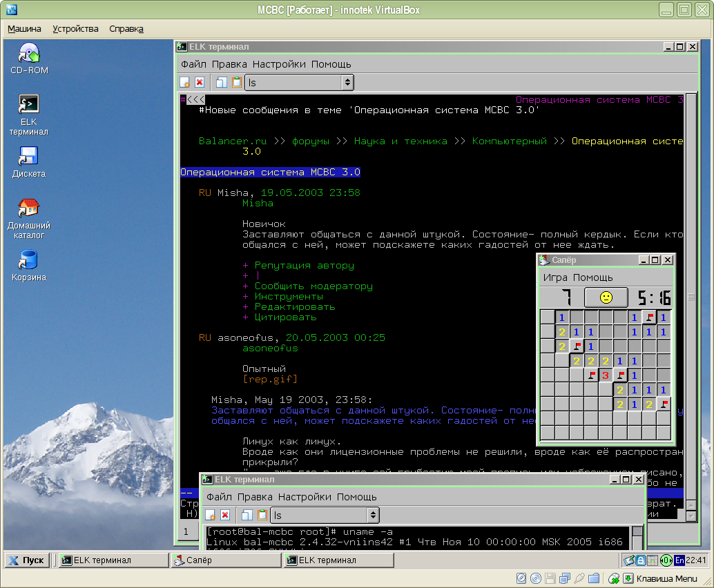This screenshot has width=714, height=588.
Task: Click VirtualBox floppy disk status icon
Action: tap(550, 578)
